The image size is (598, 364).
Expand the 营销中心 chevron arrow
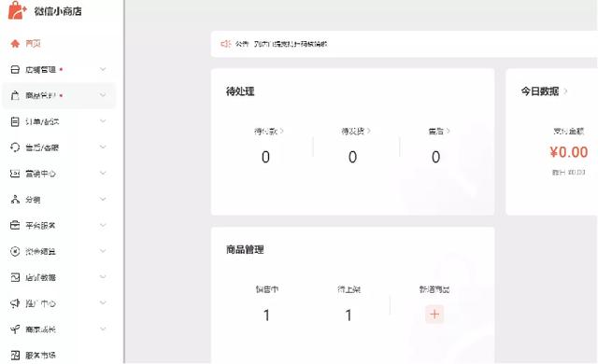click(x=103, y=174)
